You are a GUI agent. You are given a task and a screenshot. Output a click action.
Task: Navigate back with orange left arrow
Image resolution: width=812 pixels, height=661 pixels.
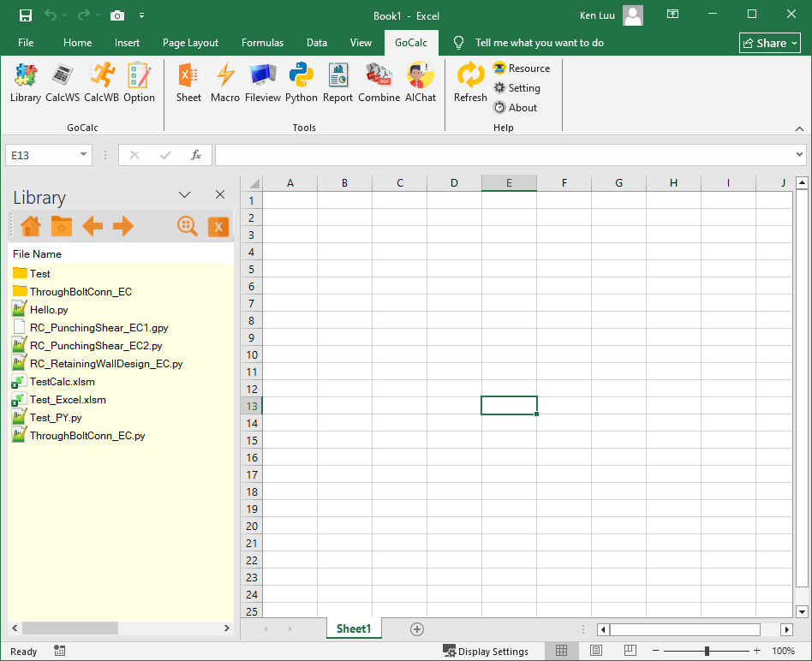pos(93,226)
